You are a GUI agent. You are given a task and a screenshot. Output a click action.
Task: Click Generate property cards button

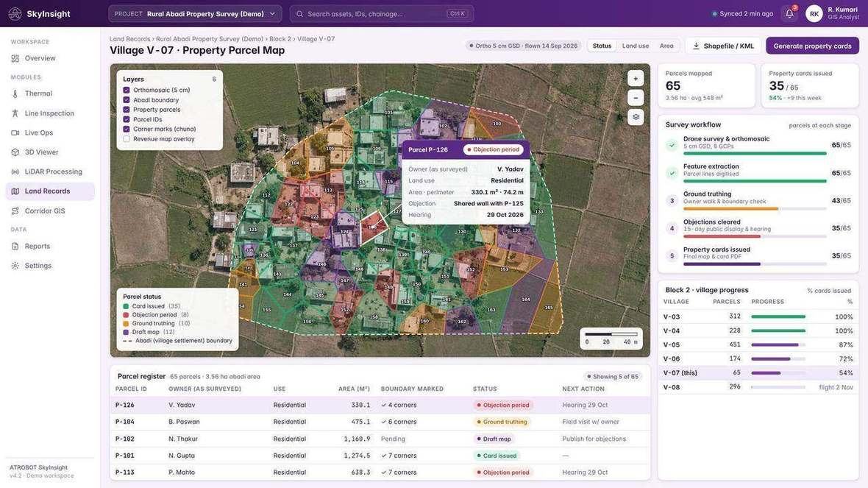click(x=812, y=46)
